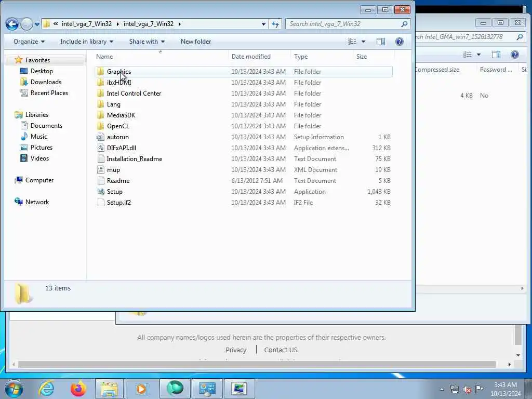
Task: Open the Documents library
Action: click(46, 126)
